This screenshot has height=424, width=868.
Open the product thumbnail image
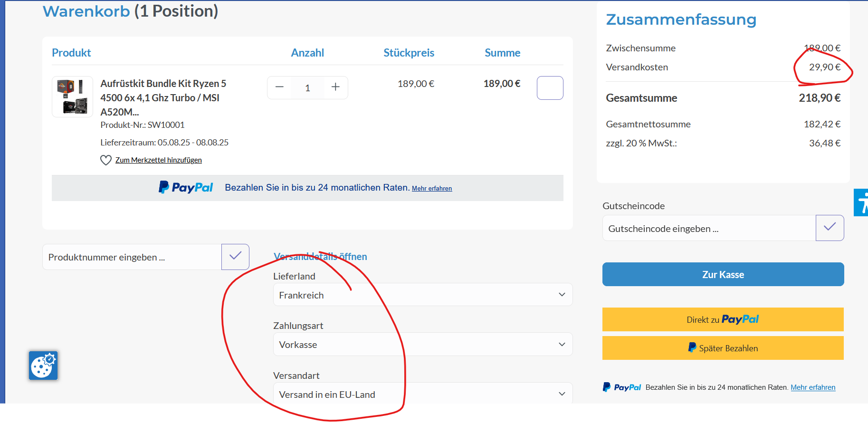point(72,97)
